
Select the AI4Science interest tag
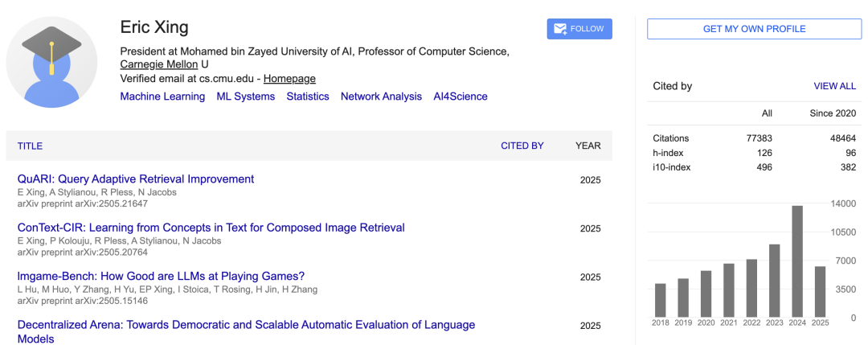coord(460,97)
